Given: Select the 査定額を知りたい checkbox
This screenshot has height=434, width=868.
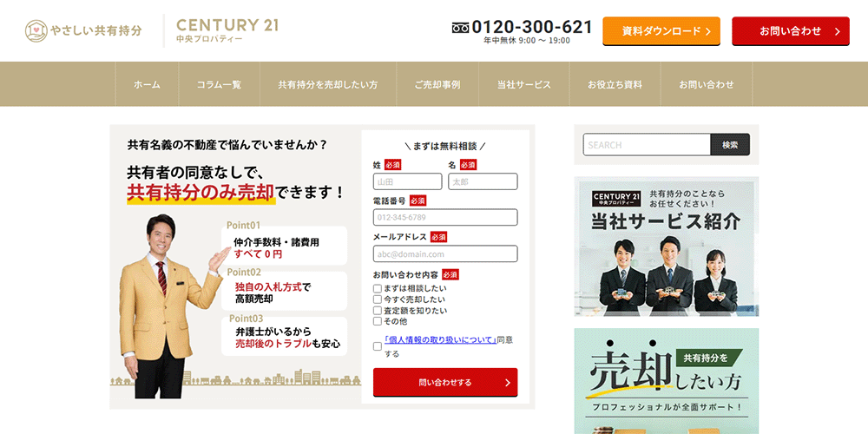Looking at the screenshot, I should click(378, 310).
